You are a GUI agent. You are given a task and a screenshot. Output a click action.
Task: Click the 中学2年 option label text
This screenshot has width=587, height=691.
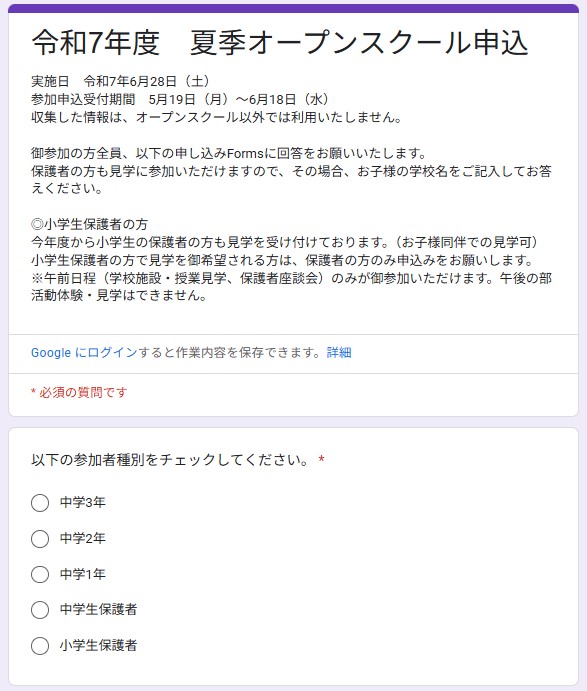[82, 538]
